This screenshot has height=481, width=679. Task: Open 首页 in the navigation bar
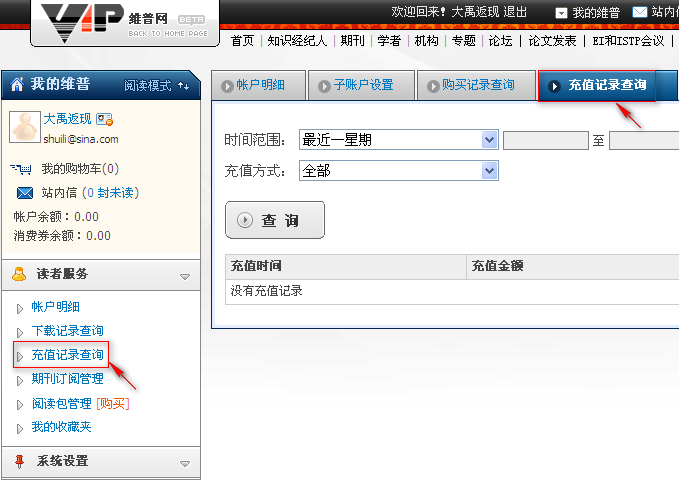242,41
